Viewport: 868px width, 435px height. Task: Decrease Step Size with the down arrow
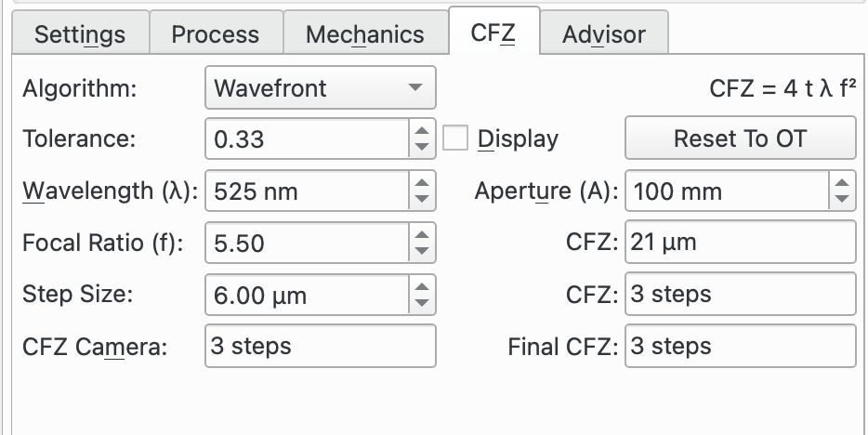coord(422,303)
